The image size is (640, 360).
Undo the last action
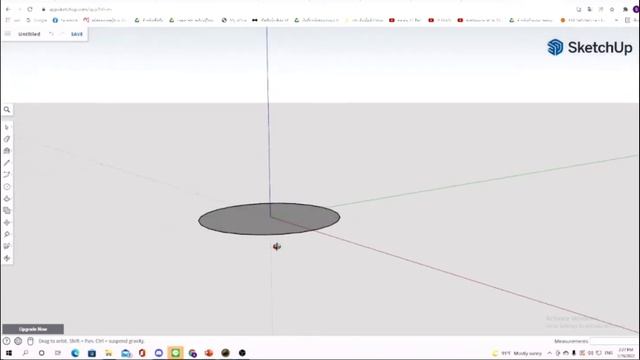(x=51, y=34)
